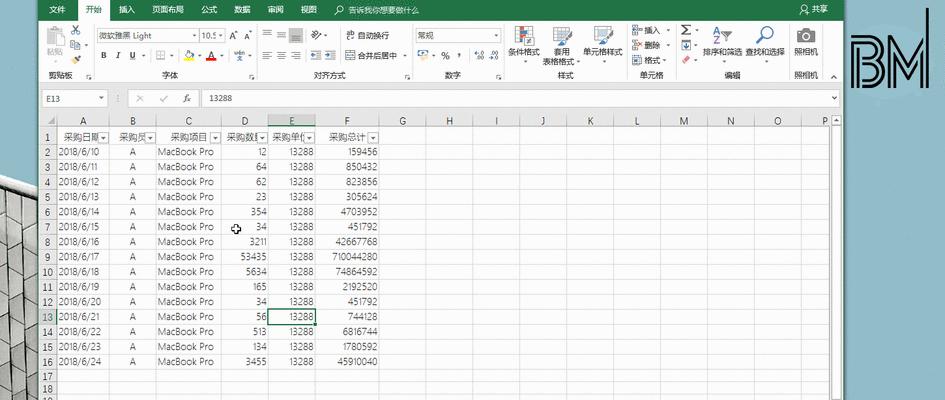Image resolution: width=945 pixels, height=400 pixels.
Task: Switch to the 页面布局 tab
Action: (168, 10)
